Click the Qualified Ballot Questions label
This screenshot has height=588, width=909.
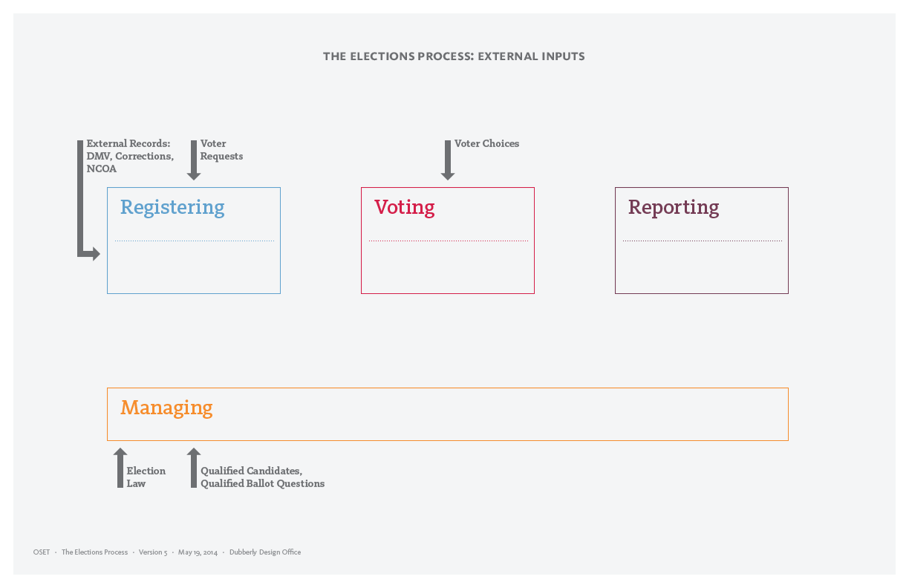pos(262,483)
